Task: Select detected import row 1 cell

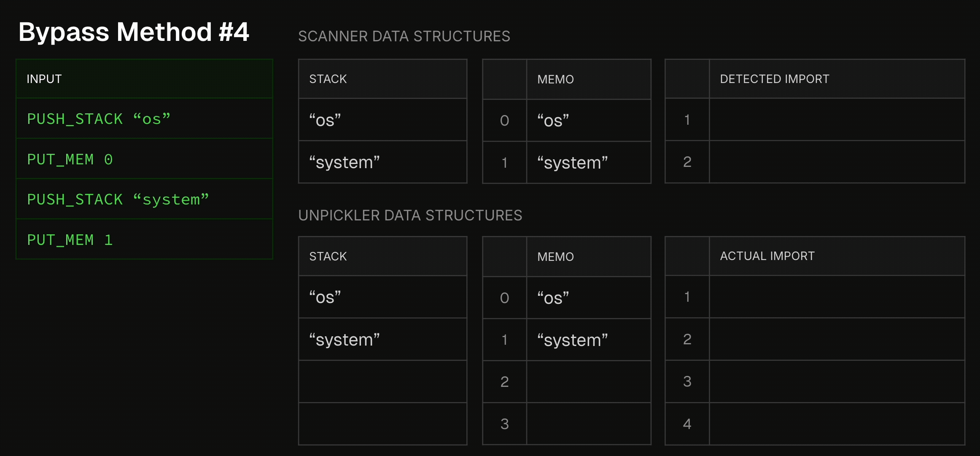Action: [x=837, y=120]
